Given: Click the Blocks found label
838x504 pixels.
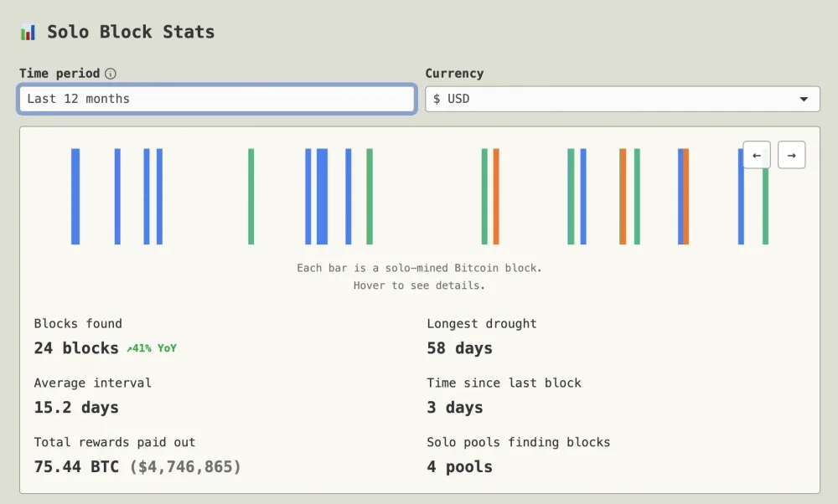Looking at the screenshot, I should click(x=78, y=323).
